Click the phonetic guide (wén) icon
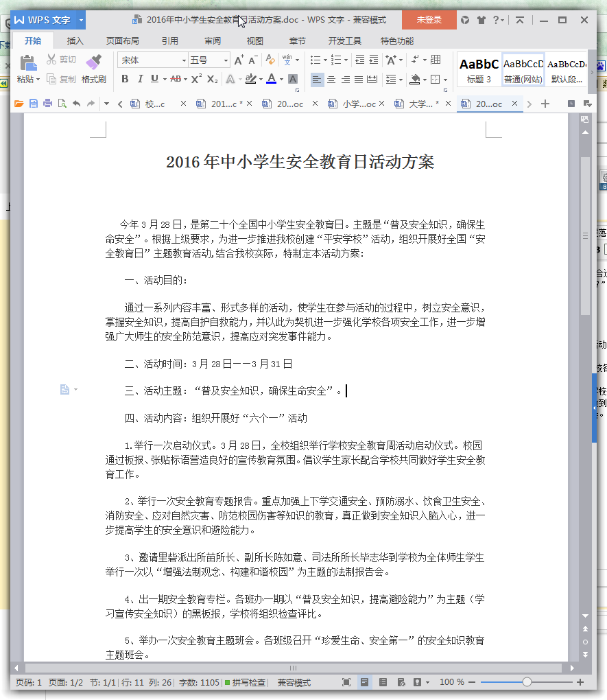 (287, 60)
